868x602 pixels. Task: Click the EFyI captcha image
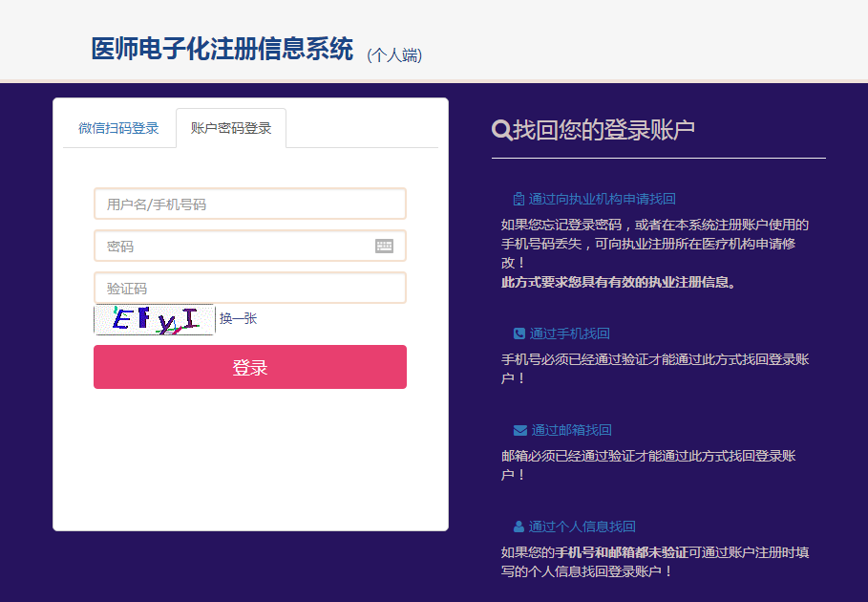click(x=154, y=319)
